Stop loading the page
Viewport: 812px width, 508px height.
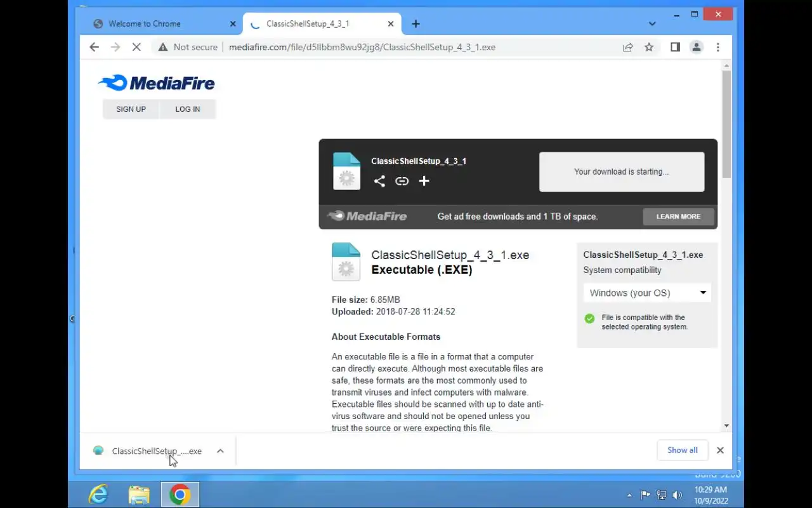coord(136,47)
